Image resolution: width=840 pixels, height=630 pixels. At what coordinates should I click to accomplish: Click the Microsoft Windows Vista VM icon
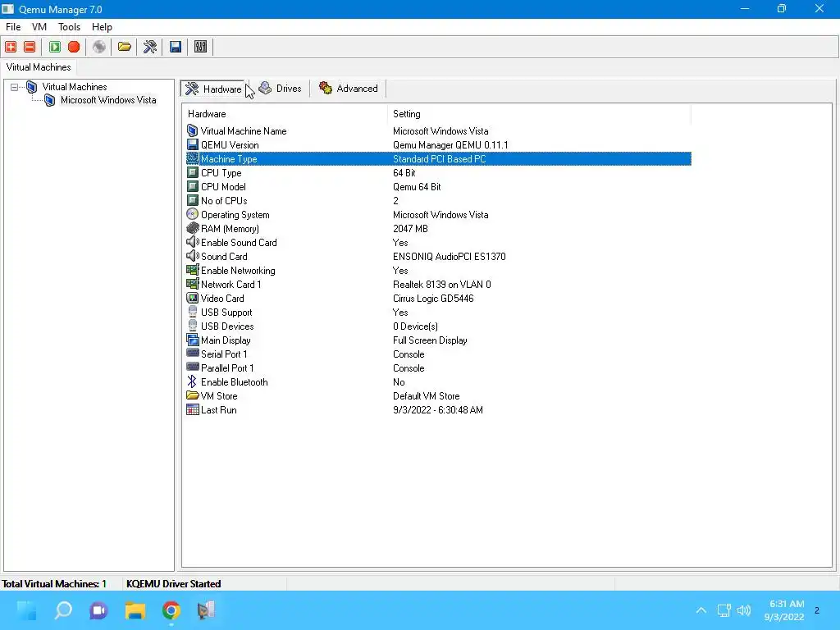coord(49,100)
